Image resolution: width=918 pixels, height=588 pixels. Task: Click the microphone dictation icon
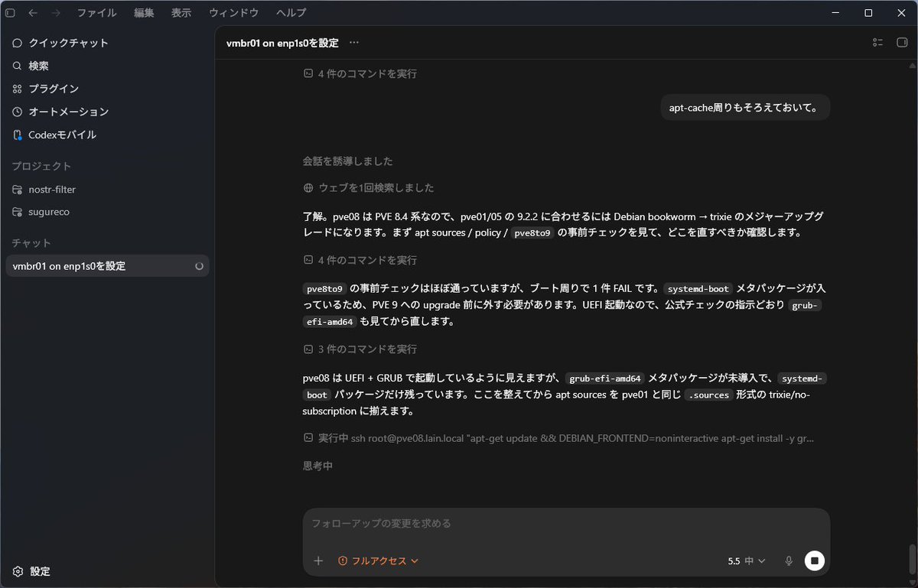click(x=789, y=561)
